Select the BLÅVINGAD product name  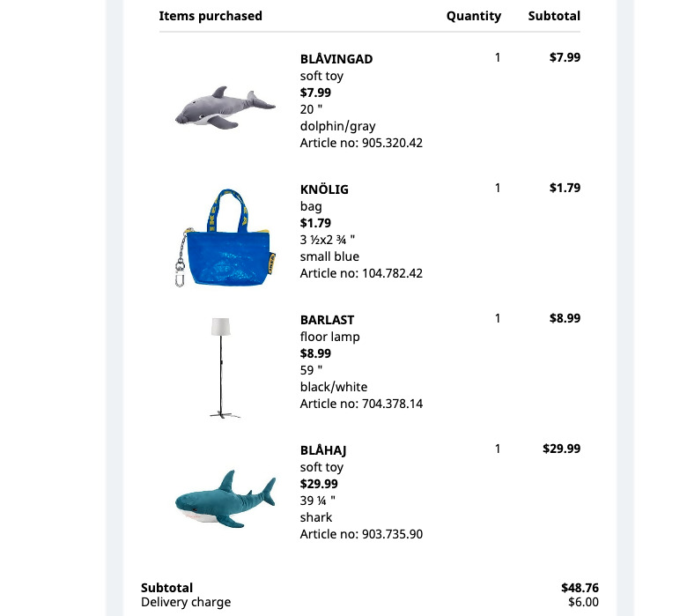coord(336,59)
